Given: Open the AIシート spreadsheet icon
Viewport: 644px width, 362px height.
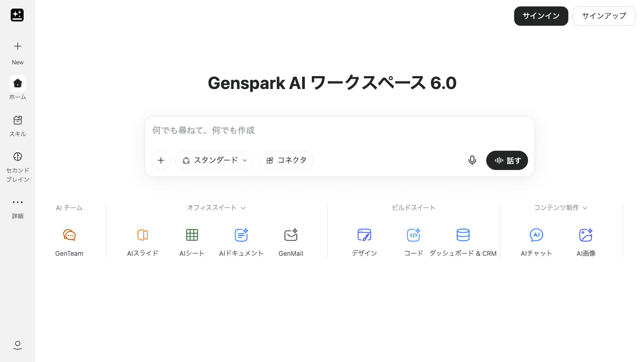Looking at the screenshot, I should pos(192,235).
